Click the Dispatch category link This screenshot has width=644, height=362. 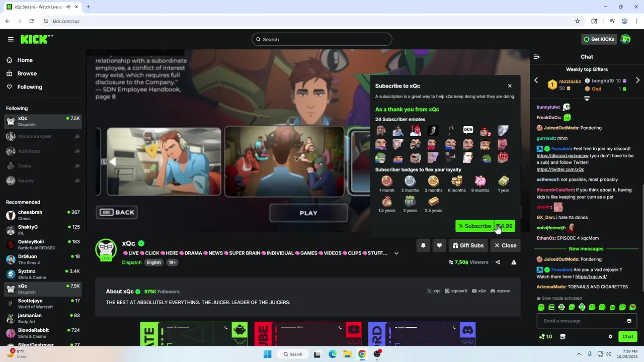(132, 262)
